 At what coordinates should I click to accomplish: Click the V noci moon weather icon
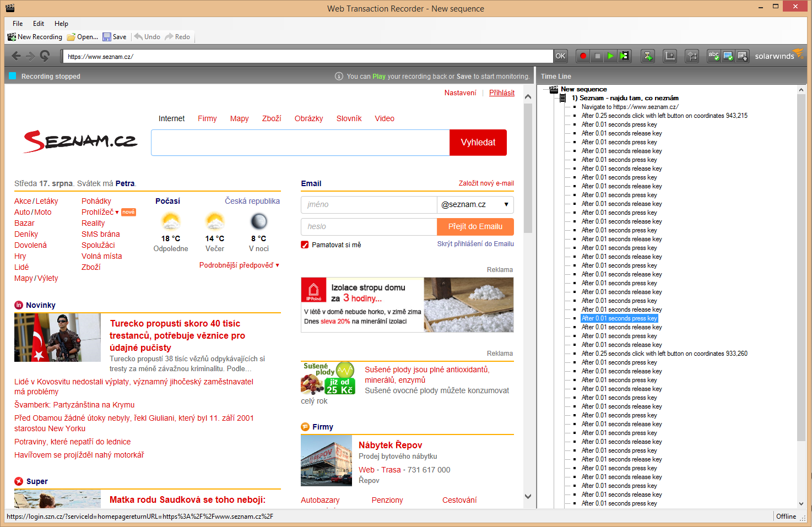pyautogui.click(x=259, y=221)
